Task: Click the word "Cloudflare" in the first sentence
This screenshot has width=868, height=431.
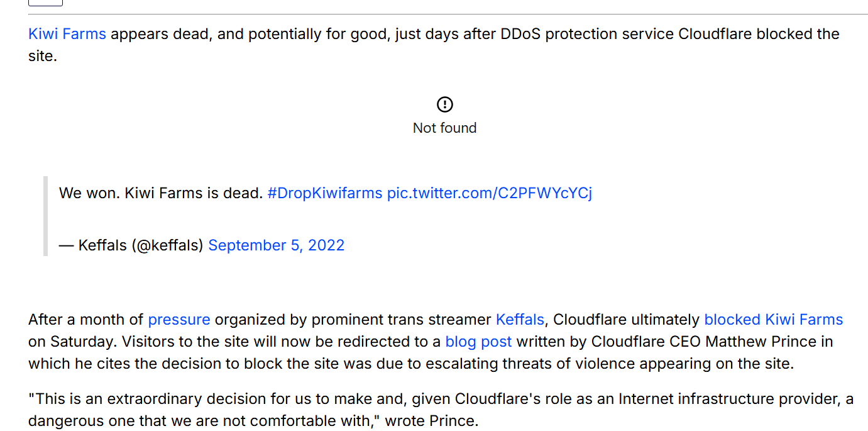Action: (x=715, y=33)
